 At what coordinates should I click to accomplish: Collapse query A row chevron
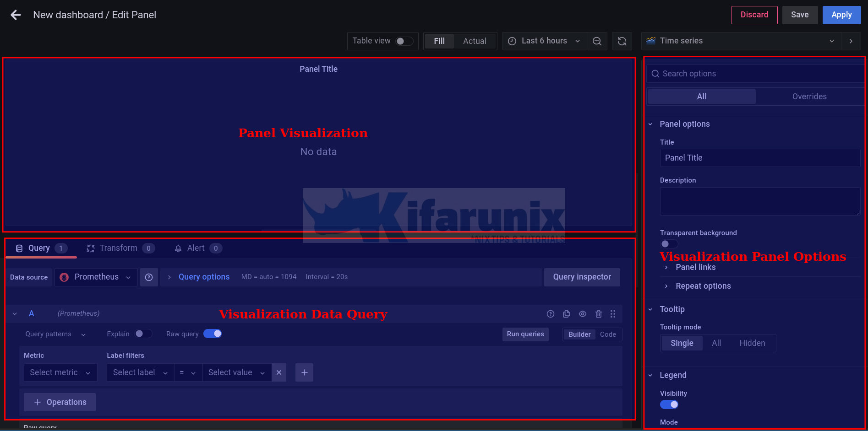[x=15, y=314]
